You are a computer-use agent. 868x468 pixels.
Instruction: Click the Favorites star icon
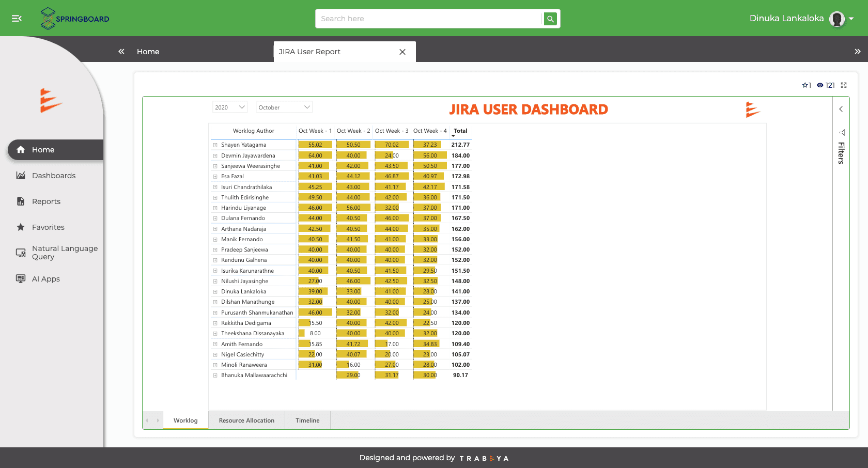pos(21,227)
